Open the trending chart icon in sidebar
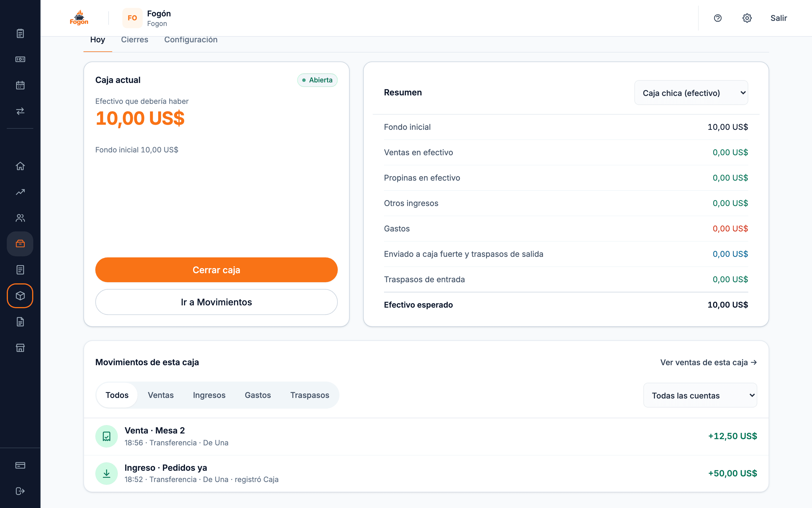812x508 pixels. 20,192
